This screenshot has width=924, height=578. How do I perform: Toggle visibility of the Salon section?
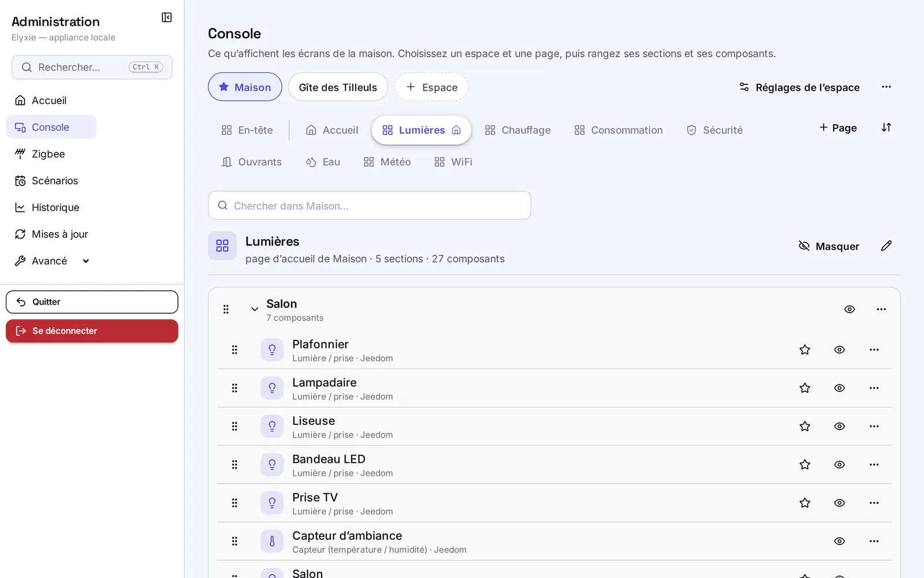[x=849, y=309]
